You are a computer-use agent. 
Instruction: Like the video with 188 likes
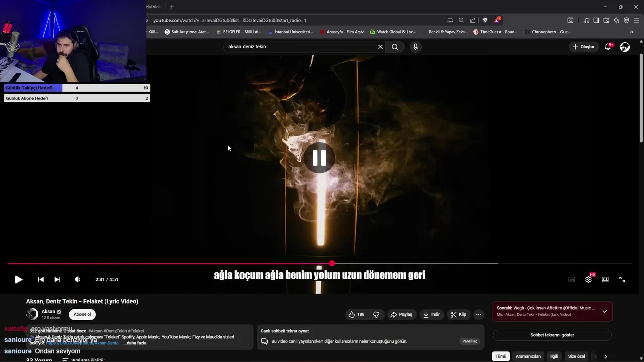click(356, 314)
